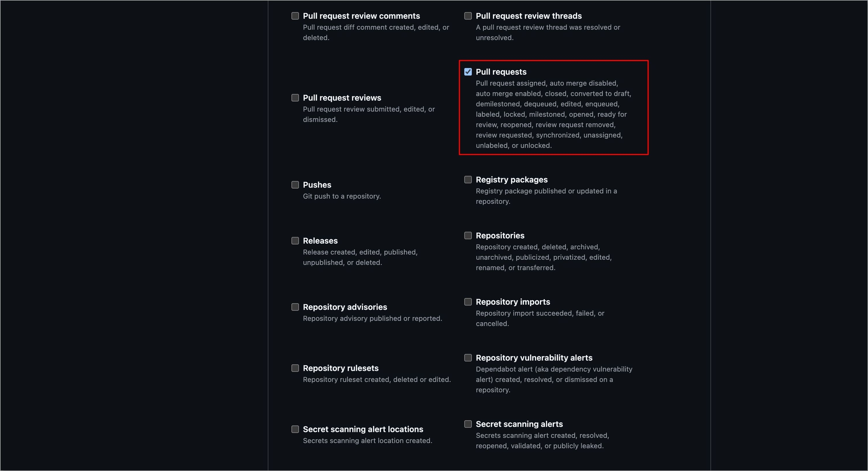Check the Secret scanning alert locations box
This screenshot has height=471, width=868.
[295, 429]
